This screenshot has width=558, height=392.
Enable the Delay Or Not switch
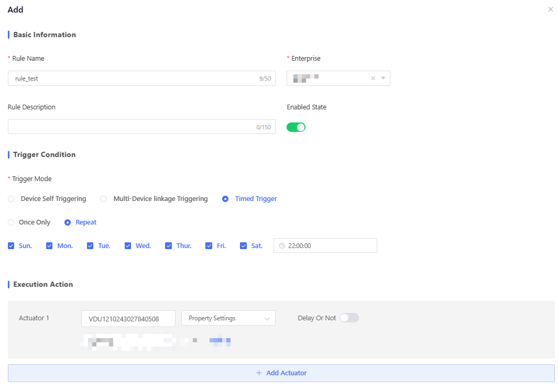tap(349, 318)
